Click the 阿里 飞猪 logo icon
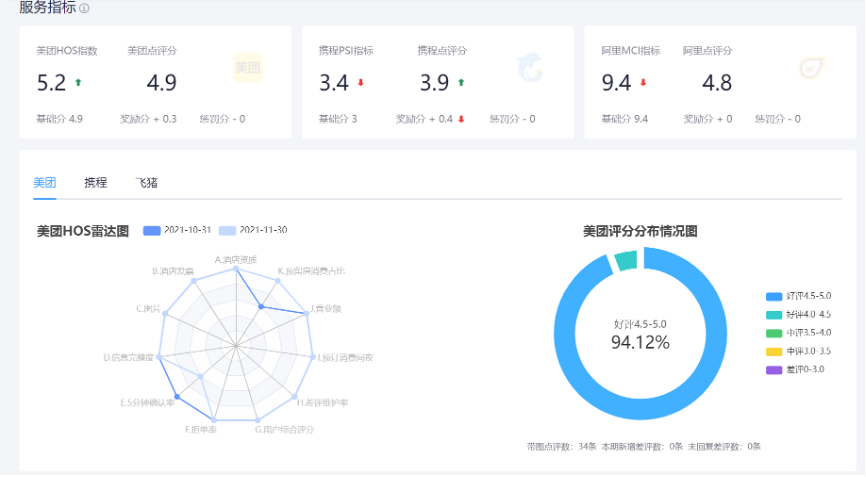This screenshot has height=477, width=866. 811,68
